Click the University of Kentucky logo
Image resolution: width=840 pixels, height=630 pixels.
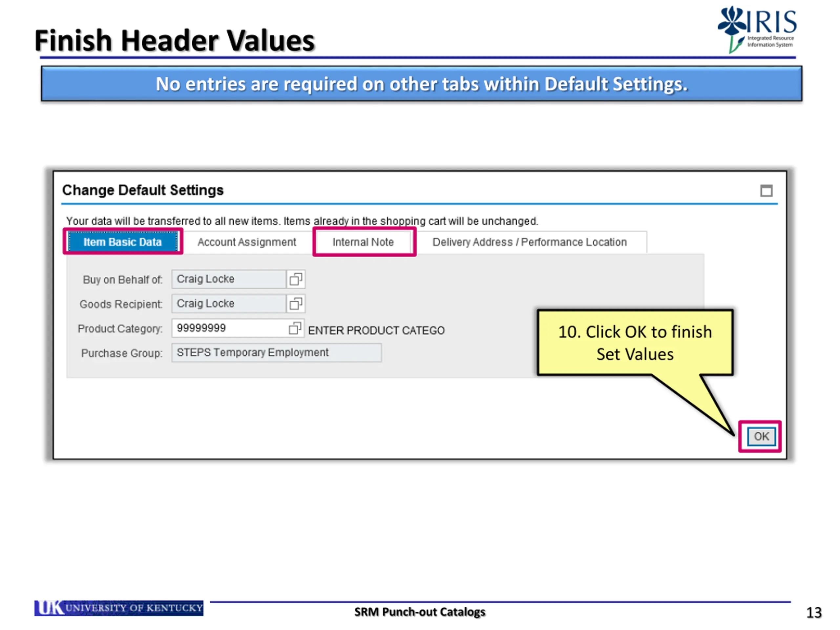(x=119, y=608)
